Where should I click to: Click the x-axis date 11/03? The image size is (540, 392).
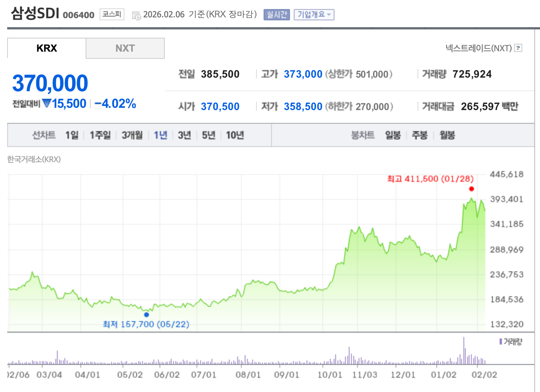coord(365,375)
